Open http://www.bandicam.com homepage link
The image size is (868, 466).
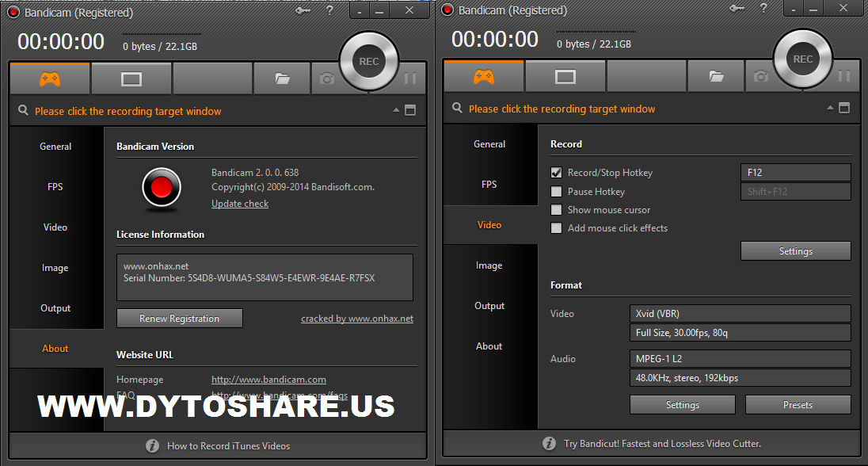tap(268, 380)
